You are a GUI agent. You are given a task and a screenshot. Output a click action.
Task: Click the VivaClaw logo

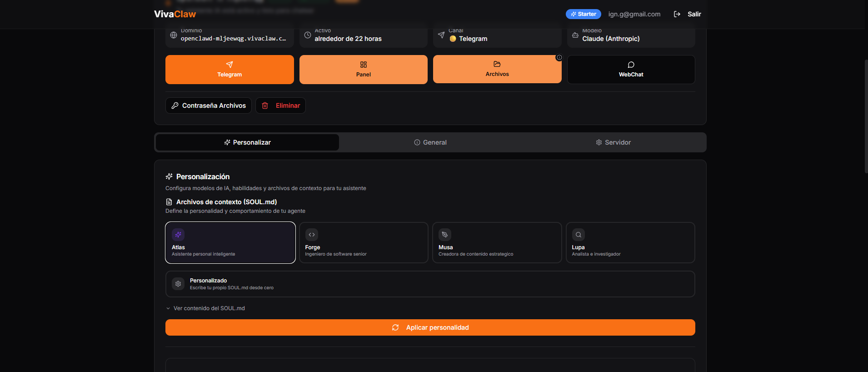pyautogui.click(x=175, y=14)
